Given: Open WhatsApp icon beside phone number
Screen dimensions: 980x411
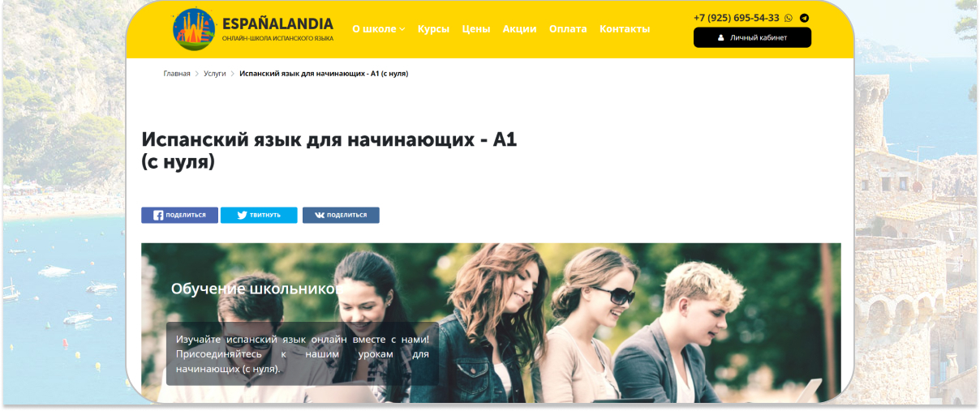Looking at the screenshot, I should point(789,18).
